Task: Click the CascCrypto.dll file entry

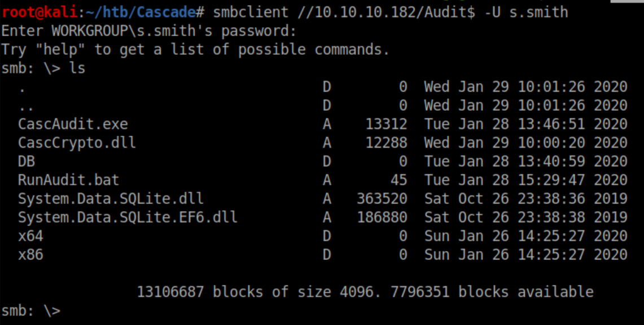Action: pyautogui.click(x=77, y=143)
